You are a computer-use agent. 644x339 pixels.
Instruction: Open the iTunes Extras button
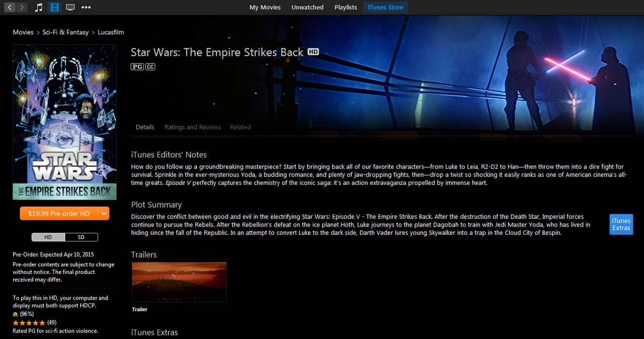coord(621,224)
